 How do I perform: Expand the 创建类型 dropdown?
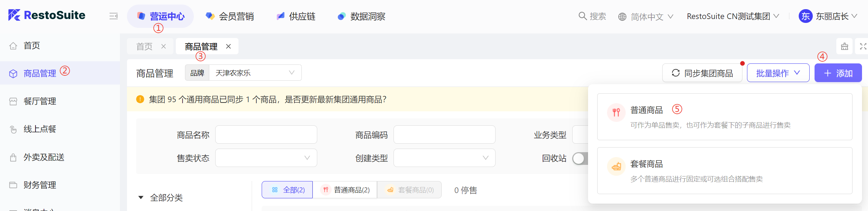tap(445, 158)
